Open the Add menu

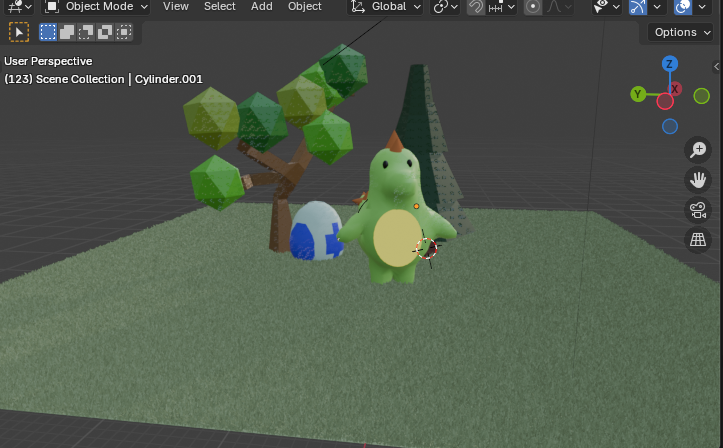click(x=262, y=6)
